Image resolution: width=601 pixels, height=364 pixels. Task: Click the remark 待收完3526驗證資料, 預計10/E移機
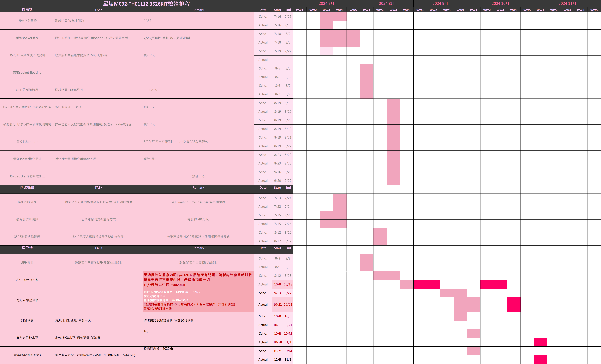(x=168, y=321)
